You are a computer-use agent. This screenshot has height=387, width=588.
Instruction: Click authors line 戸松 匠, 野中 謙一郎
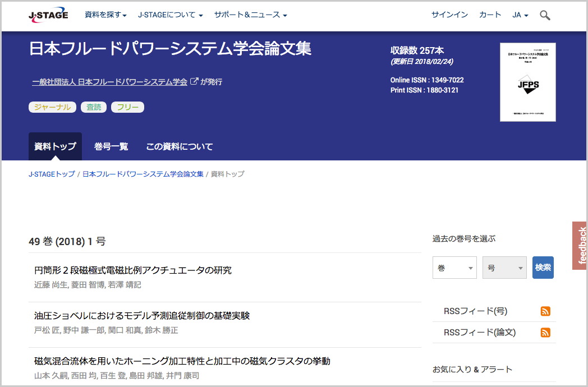pos(106,330)
